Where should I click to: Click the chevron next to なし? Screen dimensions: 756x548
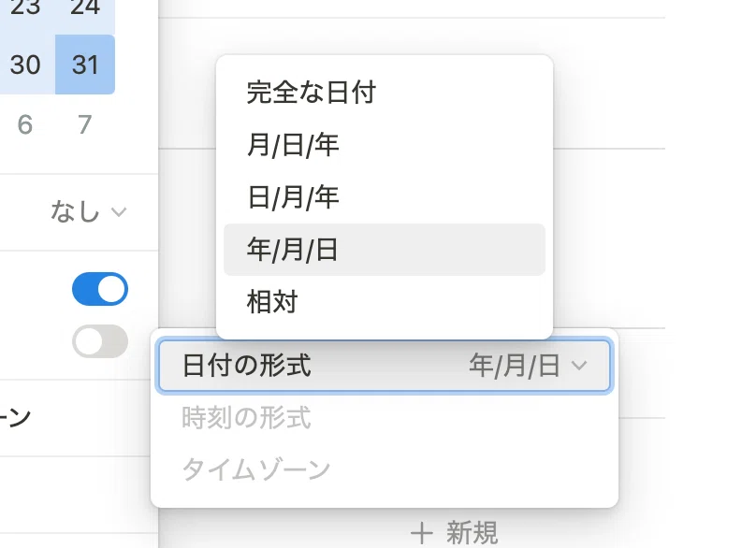(x=119, y=211)
